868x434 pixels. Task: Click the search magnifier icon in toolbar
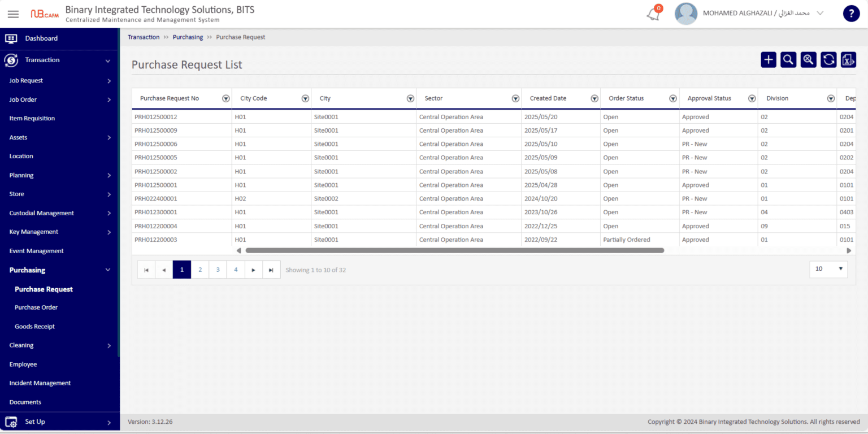788,59
